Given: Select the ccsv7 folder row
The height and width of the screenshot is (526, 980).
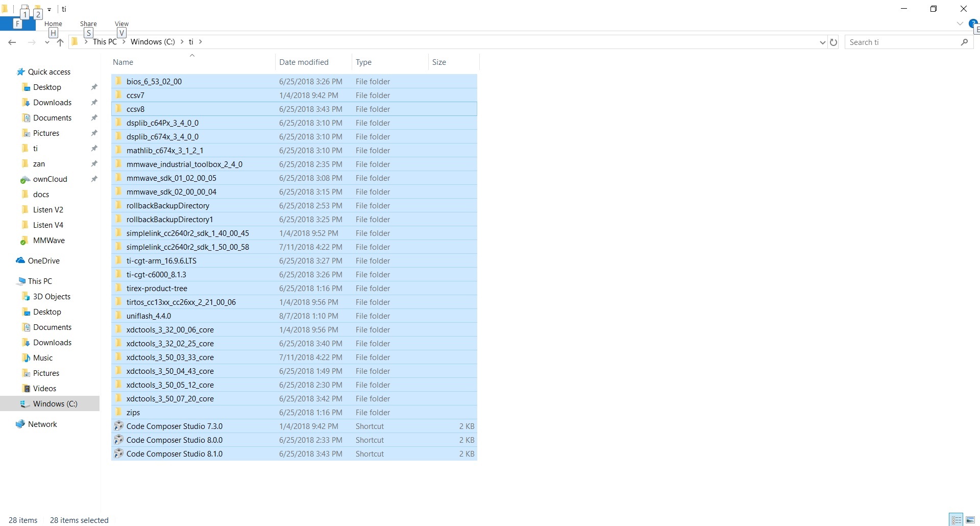Looking at the screenshot, I should pyautogui.click(x=294, y=95).
